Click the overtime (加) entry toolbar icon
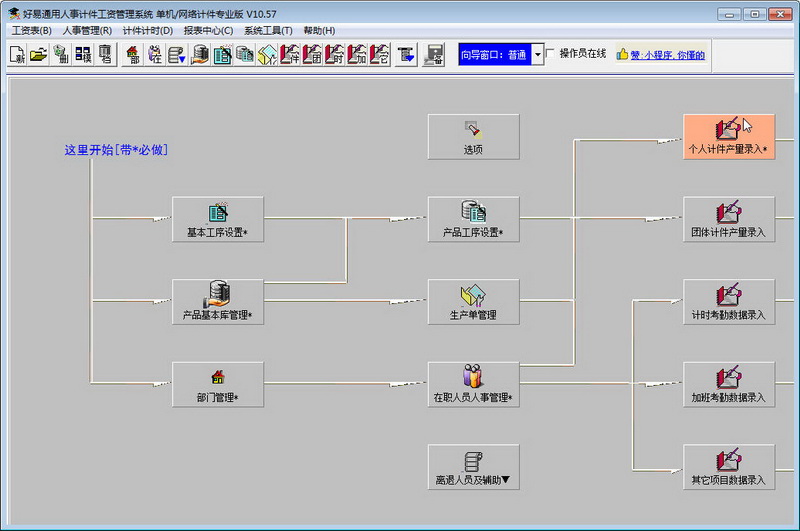 click(x=357, y=55)
